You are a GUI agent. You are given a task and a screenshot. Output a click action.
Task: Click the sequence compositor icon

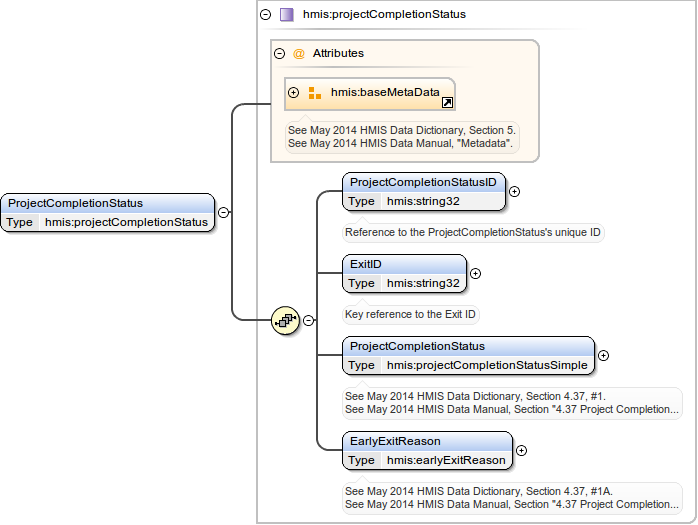[285, 320]
